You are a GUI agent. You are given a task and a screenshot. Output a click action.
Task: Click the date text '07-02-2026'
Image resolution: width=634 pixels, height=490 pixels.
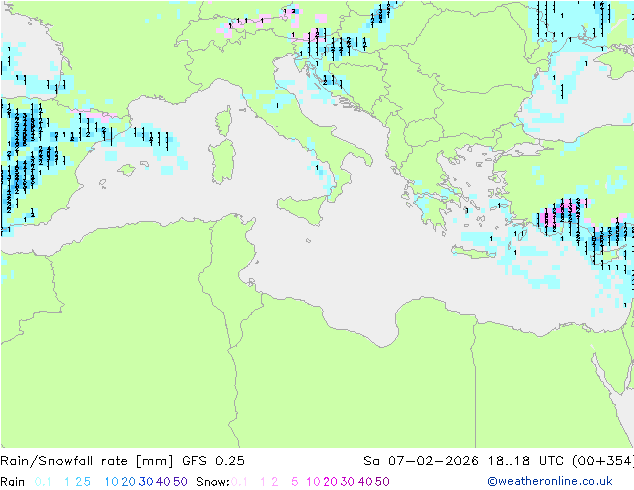click(x=433, y=461)
